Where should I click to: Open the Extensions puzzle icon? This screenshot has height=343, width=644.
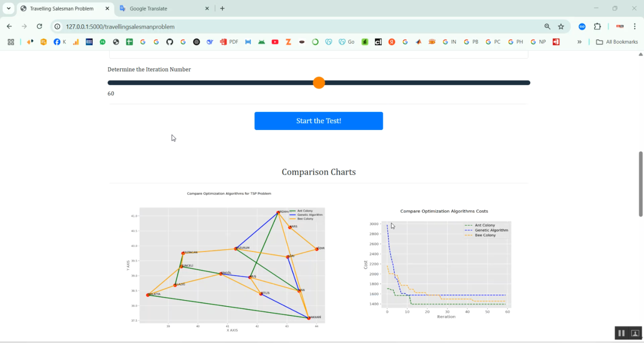point(597,27)
